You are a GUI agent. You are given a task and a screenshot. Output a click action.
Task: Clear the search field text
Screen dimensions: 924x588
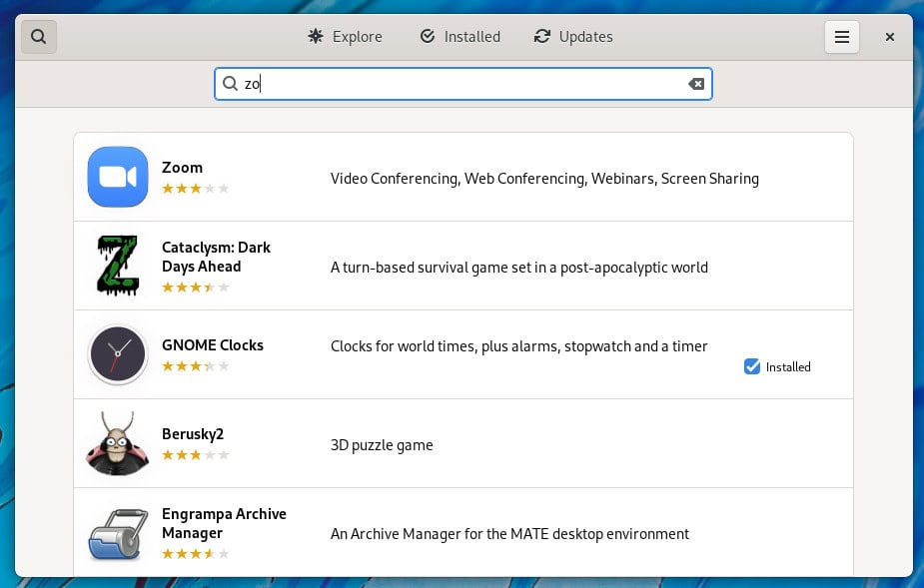pos(696,84)
